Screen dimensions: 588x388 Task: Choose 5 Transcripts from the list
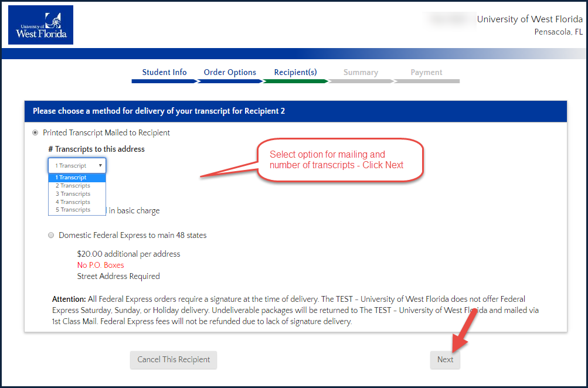pyautogui.click(x=77, y=210)
